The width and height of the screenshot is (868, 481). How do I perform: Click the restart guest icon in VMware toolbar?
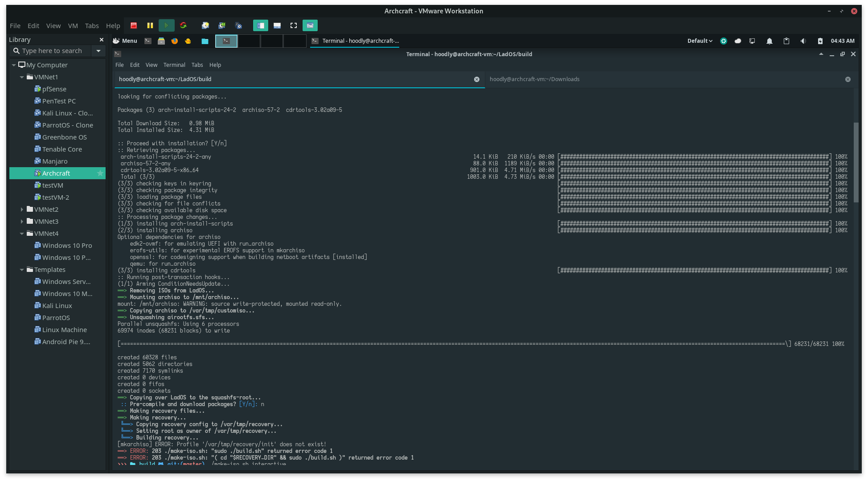(183, 25)
